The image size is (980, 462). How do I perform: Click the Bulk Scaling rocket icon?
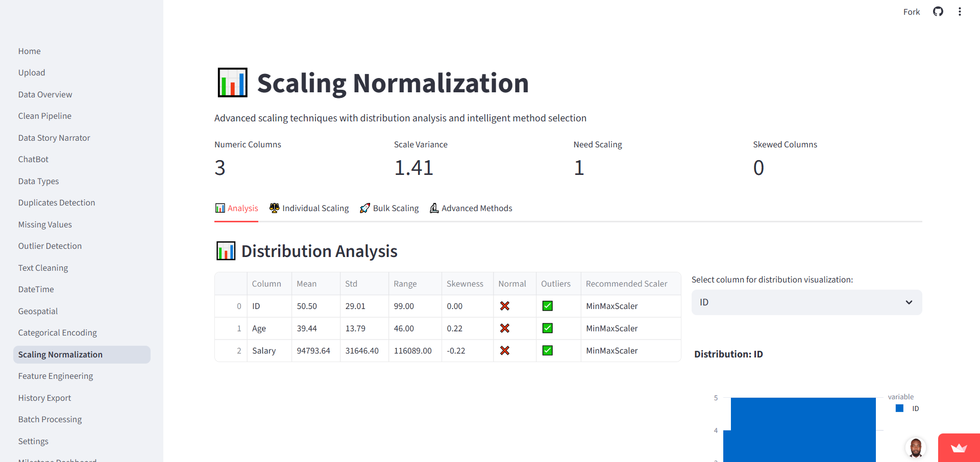(x=365, y=208)
